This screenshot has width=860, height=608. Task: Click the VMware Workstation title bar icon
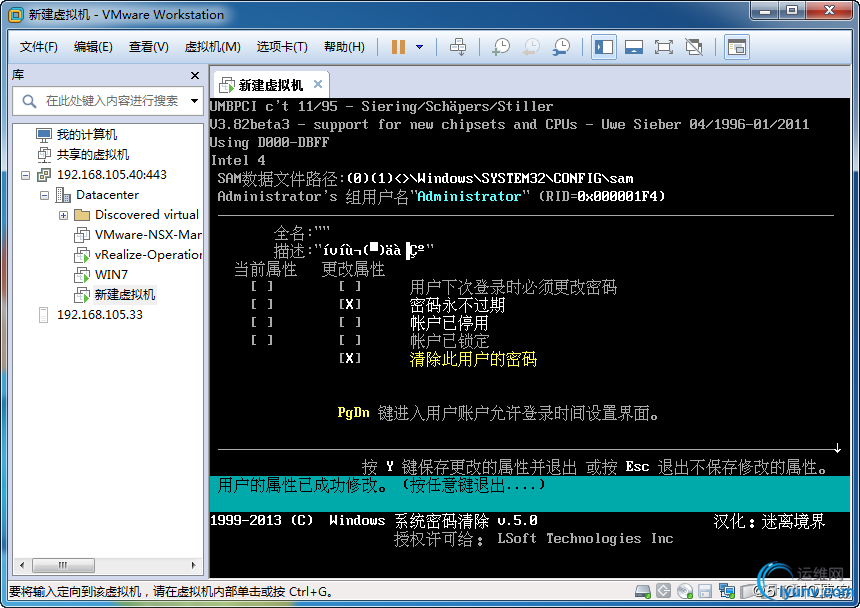pos(16,15)
